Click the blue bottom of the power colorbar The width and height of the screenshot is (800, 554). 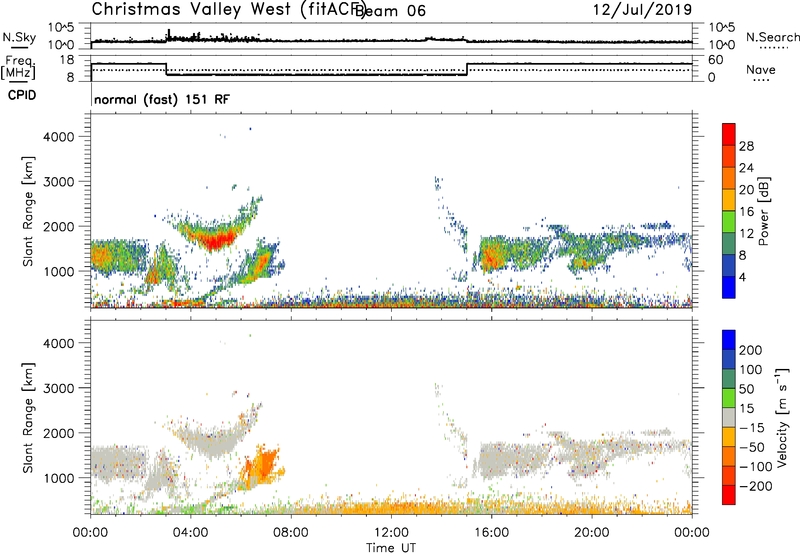pos(729,287)
